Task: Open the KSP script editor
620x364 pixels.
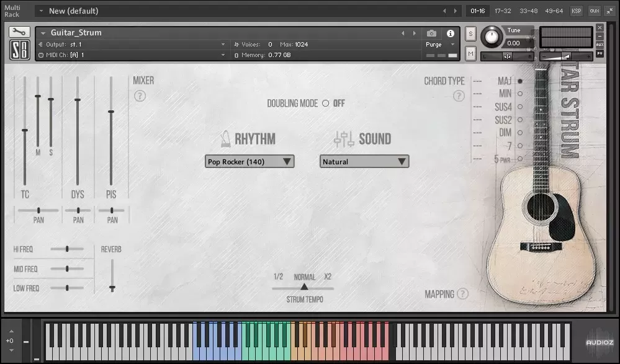Action: pyautogui.click(x=576, y=11)
